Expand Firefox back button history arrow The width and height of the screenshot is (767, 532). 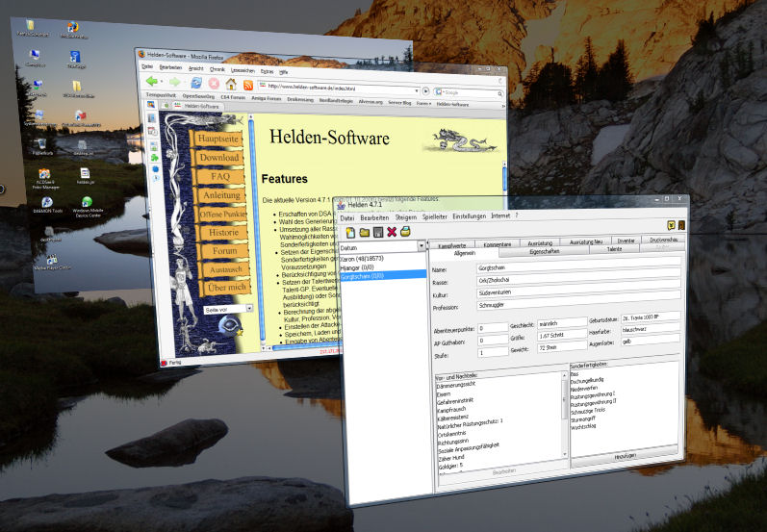point(161,82)
